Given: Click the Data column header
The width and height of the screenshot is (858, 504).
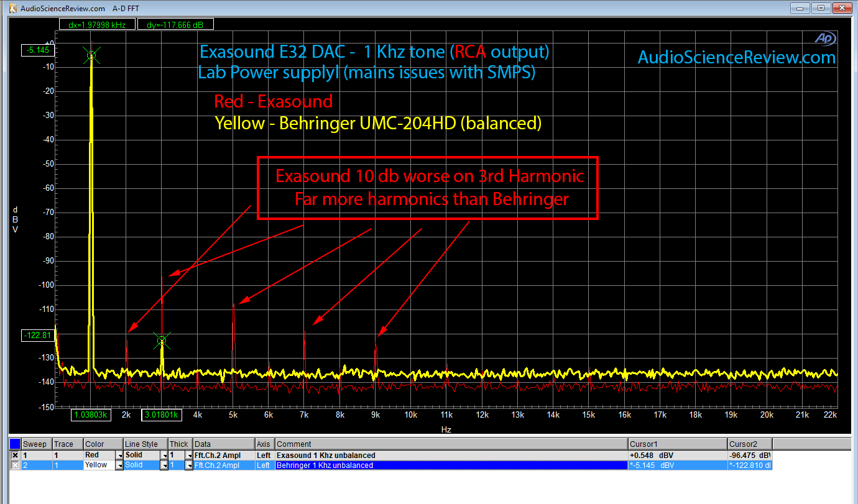Looking at the screenshot, I should click(x=224, y=444).
